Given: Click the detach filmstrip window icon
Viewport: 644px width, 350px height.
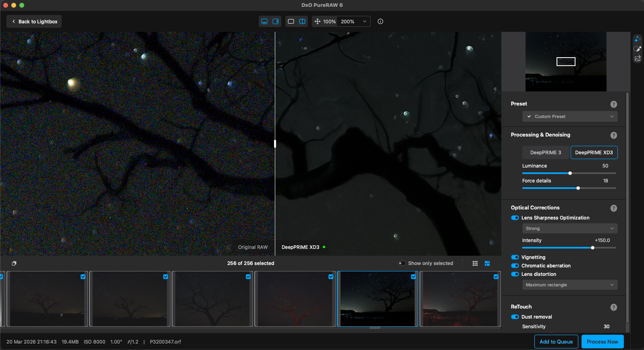Looking at the screenshot, I should [x=14, y=263].
